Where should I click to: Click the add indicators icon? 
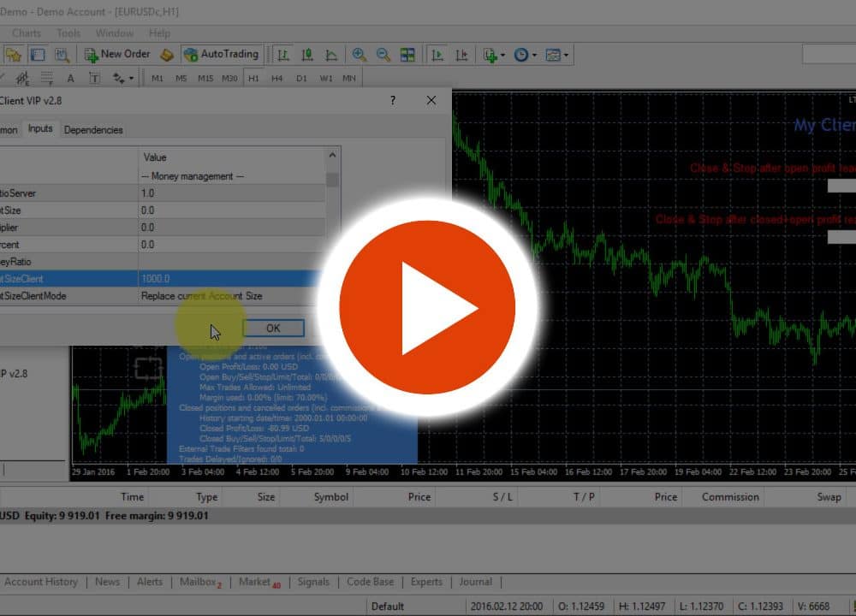[x=490, y=55]
